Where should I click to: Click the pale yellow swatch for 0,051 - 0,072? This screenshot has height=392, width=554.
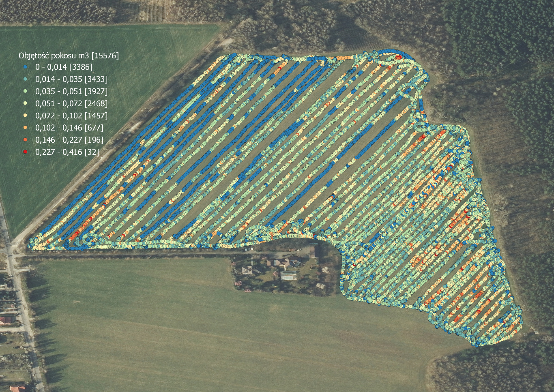click(25, 103)
